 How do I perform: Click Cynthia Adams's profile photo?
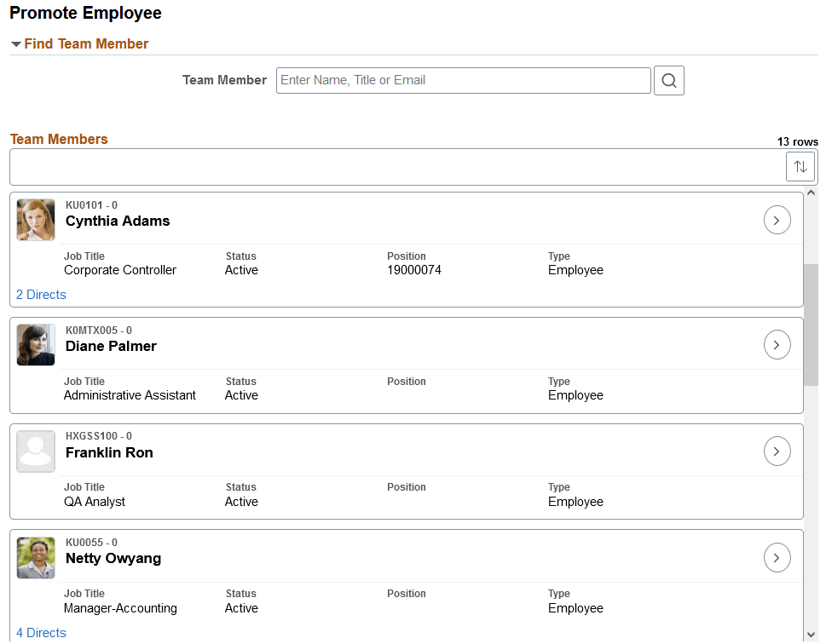(35, 219)
